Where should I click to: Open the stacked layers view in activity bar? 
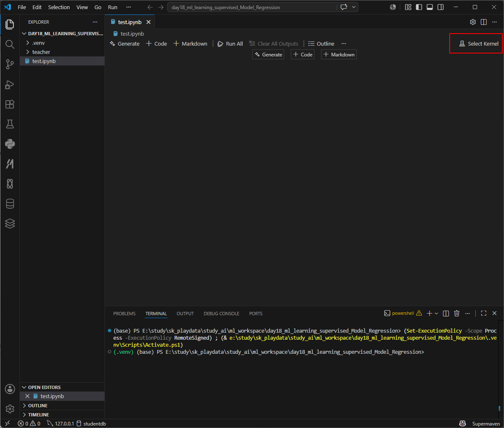(x=10, y=224)
